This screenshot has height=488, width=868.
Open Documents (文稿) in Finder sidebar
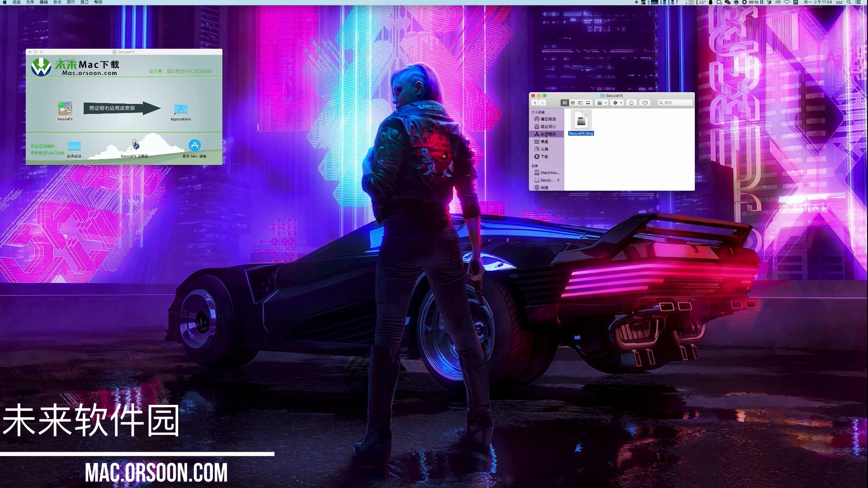546,149
